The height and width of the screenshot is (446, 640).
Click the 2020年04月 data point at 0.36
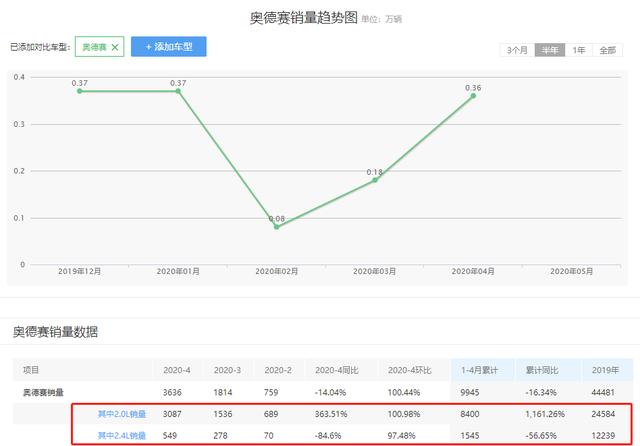click(x=473, y=96)
